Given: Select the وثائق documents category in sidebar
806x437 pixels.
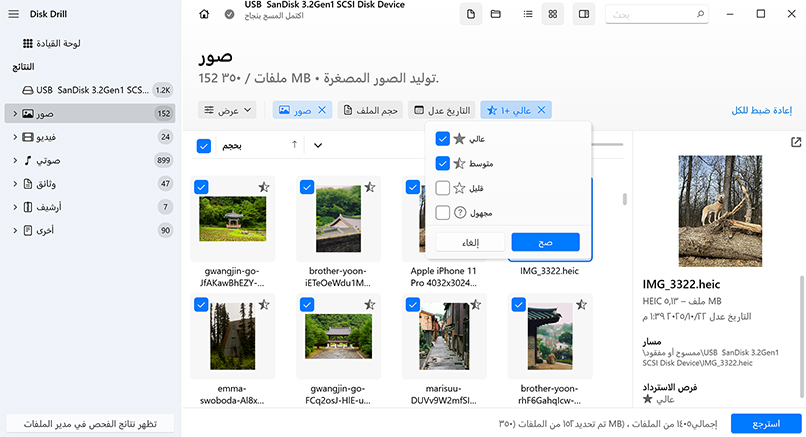Looking at the screenshot, I should (x=90, y=184).
